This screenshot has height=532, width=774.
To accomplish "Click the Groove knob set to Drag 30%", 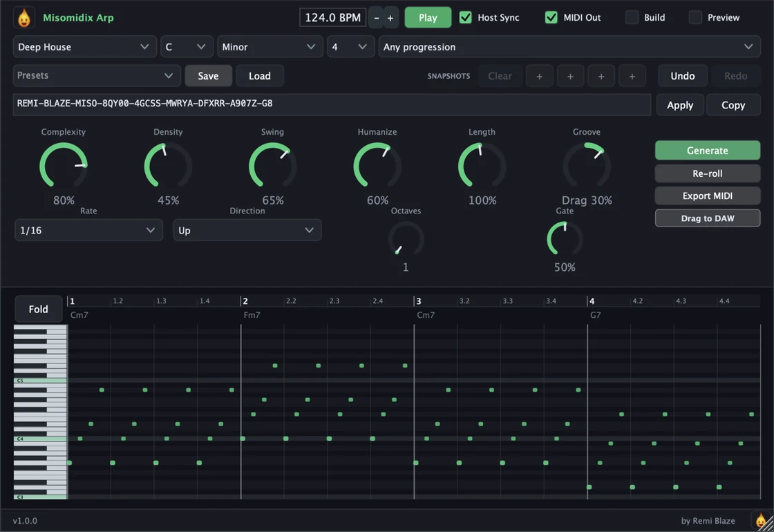I will (x=587, y=167).
